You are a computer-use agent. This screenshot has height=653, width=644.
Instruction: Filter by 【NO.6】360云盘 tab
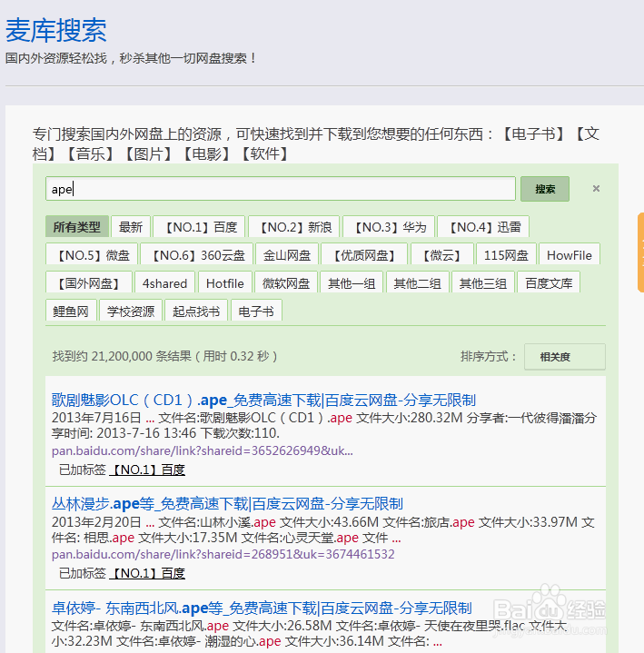(x=196, y=254)
